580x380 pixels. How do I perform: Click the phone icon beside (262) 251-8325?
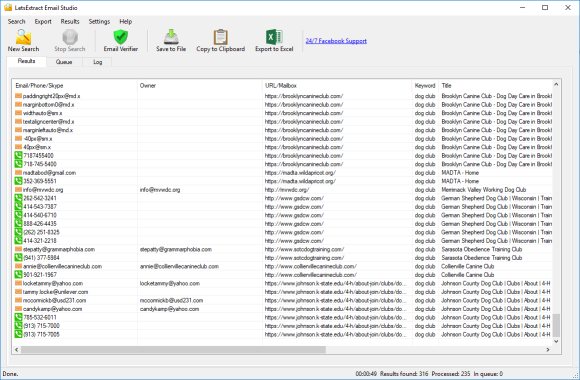click(x=18, y=232)
